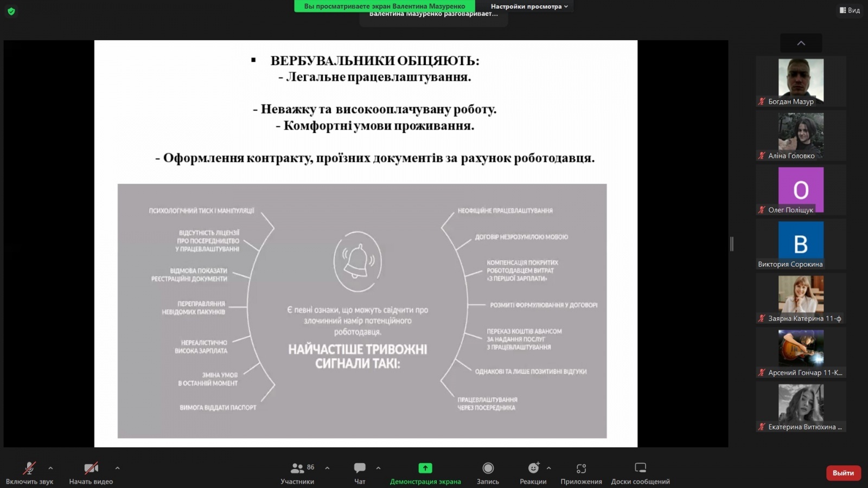Click ПСИХОЛОГІЧНИЙ ТИСК І МАНІПУЛЯЦІЇ label
The image size is (868, 488).
[201, 211]
